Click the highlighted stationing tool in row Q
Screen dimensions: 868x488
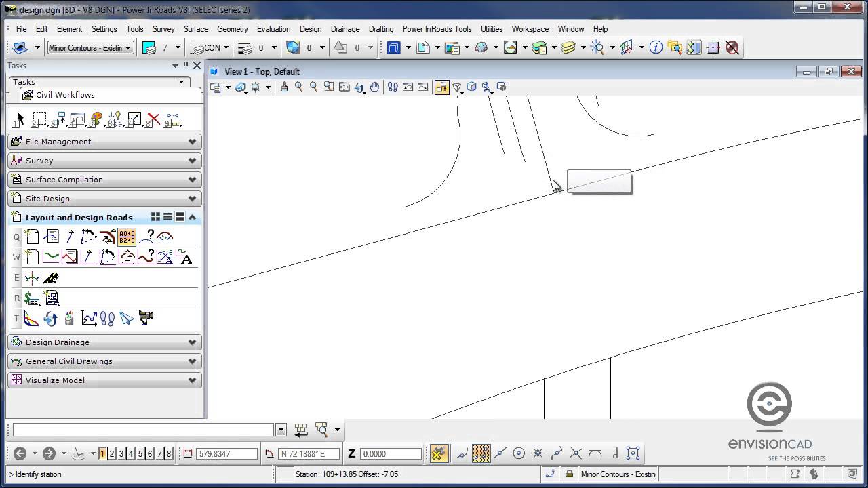[x=127, y=237]
